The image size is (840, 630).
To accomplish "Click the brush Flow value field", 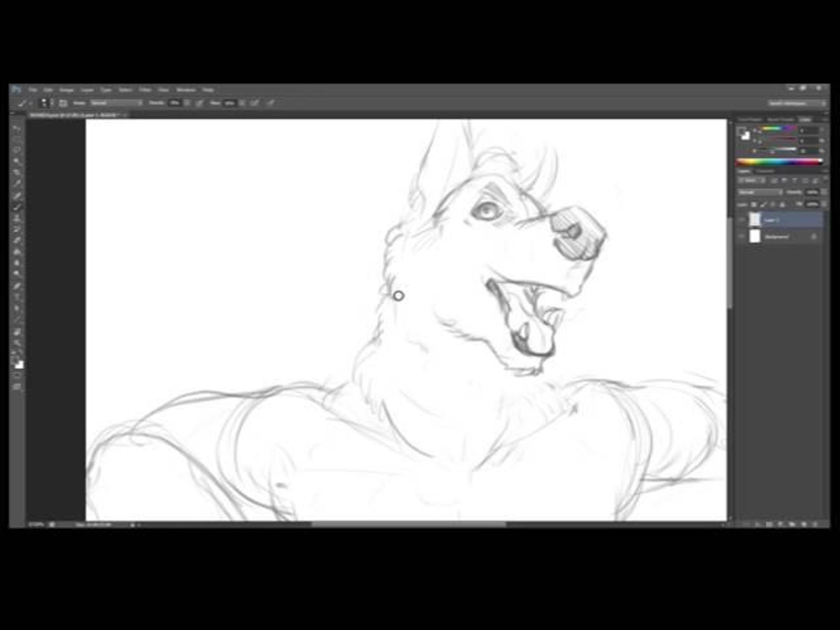I will (x=230, y=103).
